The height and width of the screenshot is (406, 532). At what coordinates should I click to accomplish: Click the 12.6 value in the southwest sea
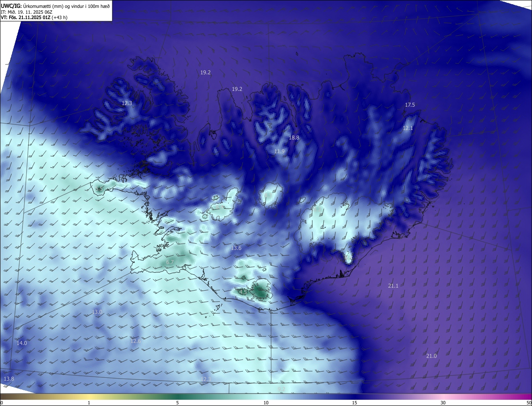pyautogui.click(x=135, y=341)
